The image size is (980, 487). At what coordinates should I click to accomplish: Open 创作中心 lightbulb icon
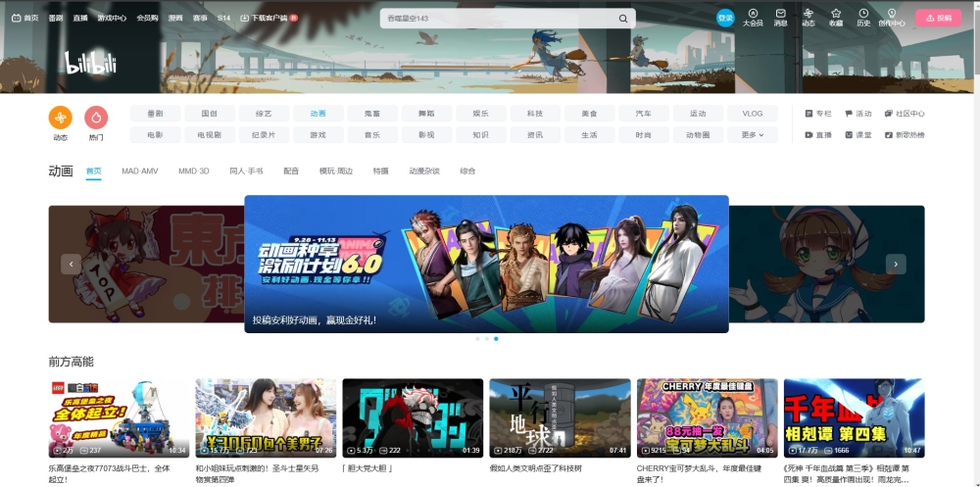tap(891, 14)
